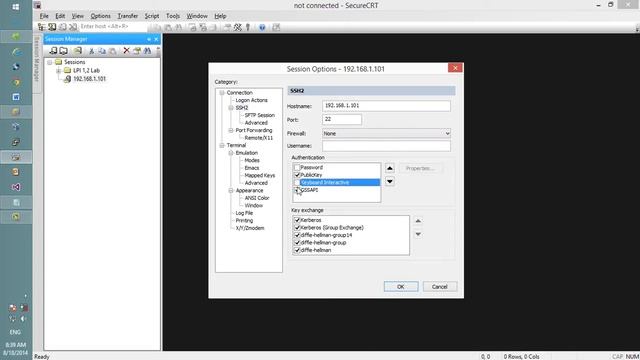Image resolution: width=640 pixels, height=360 pixels.
Task: Click the first print icon in the main toolbar
Action: pos(192,27)
